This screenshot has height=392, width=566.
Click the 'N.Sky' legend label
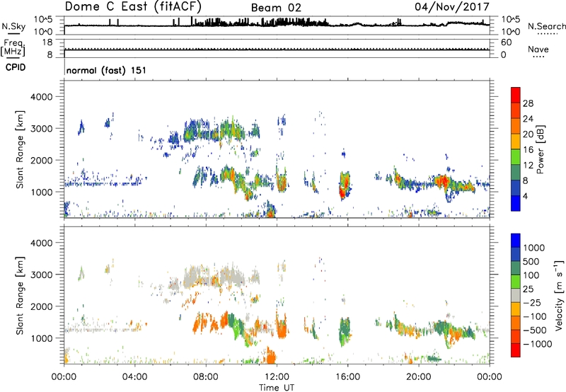(13, 26)
